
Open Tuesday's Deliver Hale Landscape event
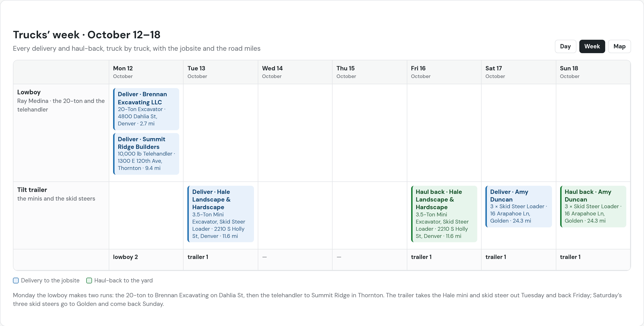pyautogui.click(x=220, y=214)
